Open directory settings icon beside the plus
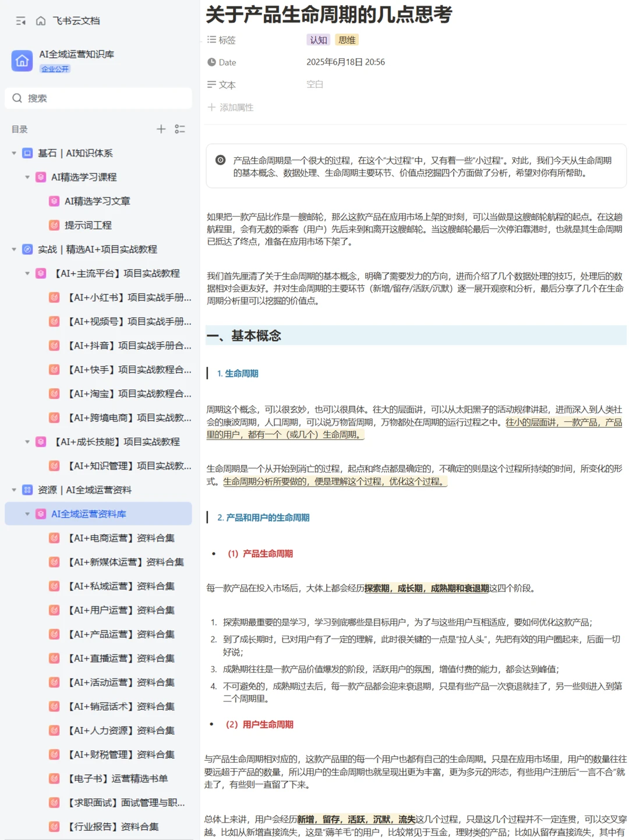Screen dimensions: 629x840 click(181, 129)
